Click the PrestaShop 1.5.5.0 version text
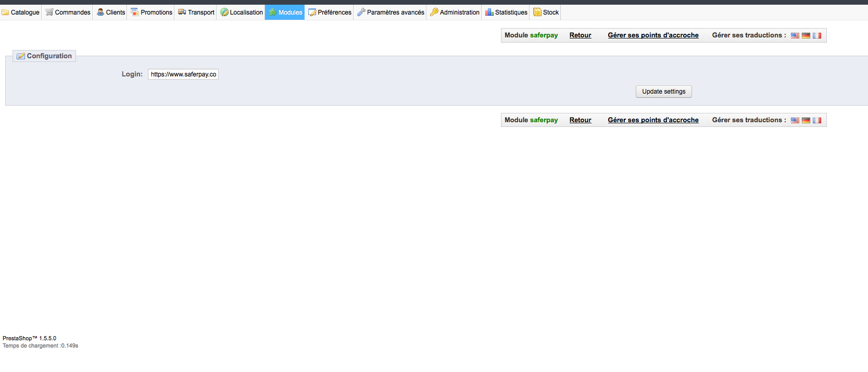Viewport: 868px width, 372px height. [30, 338]
